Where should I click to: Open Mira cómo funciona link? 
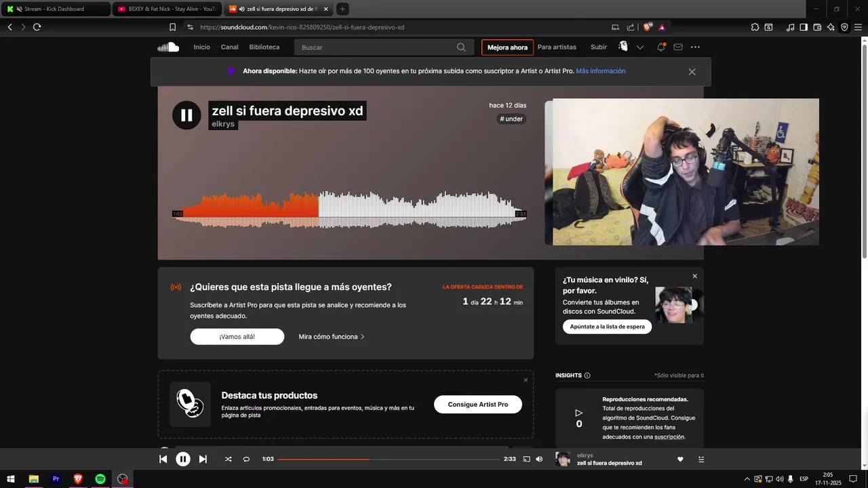tap(332, 336)
